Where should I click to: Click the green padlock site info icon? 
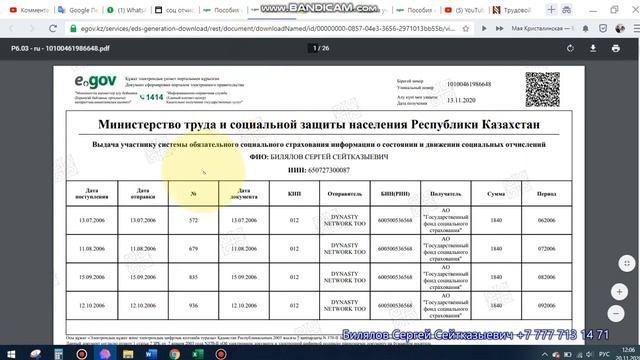coord(73,29)
